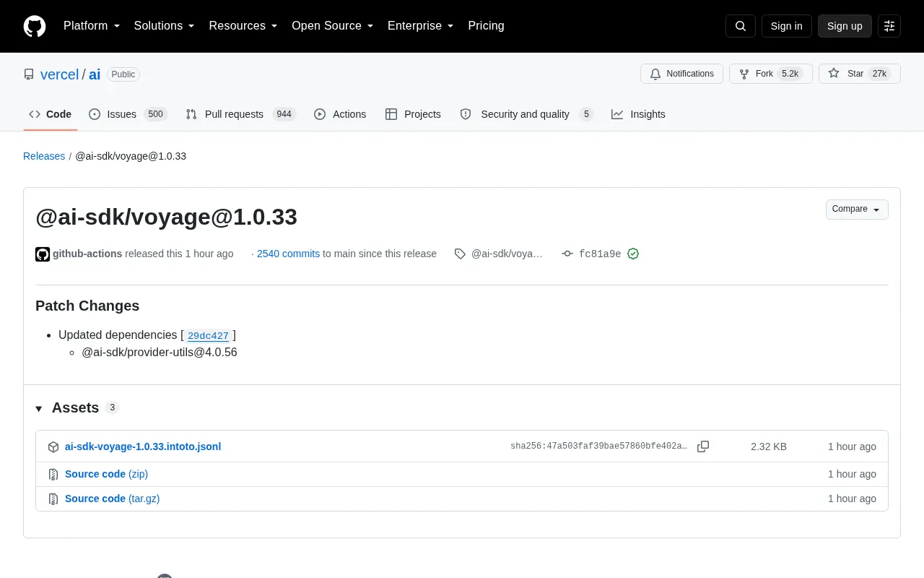Click the tag icon for @ai-sdk/voya…

click(460, 254)
